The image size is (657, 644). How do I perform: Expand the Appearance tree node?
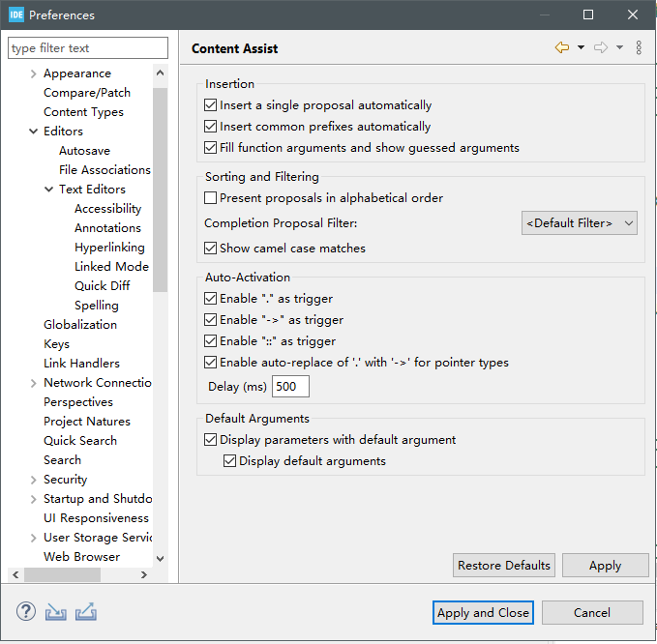point(34,73)
